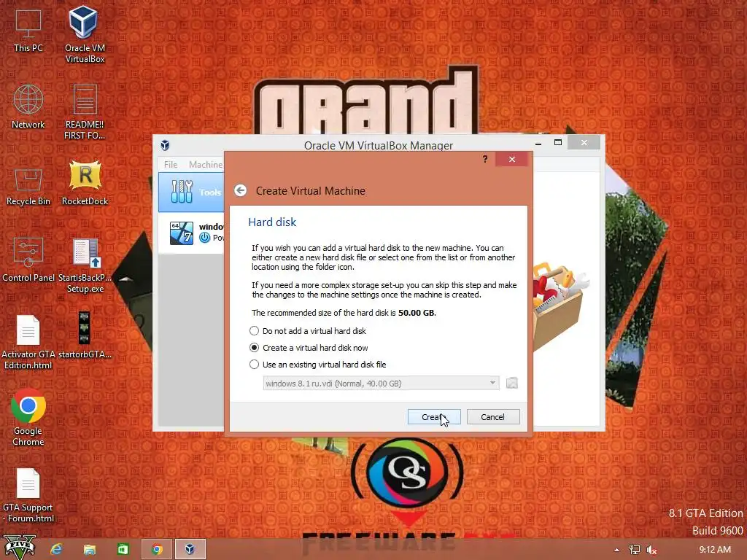Open Activator GTA Edition.html file
This screenshot has width=747, height=560.
(28, 342)
